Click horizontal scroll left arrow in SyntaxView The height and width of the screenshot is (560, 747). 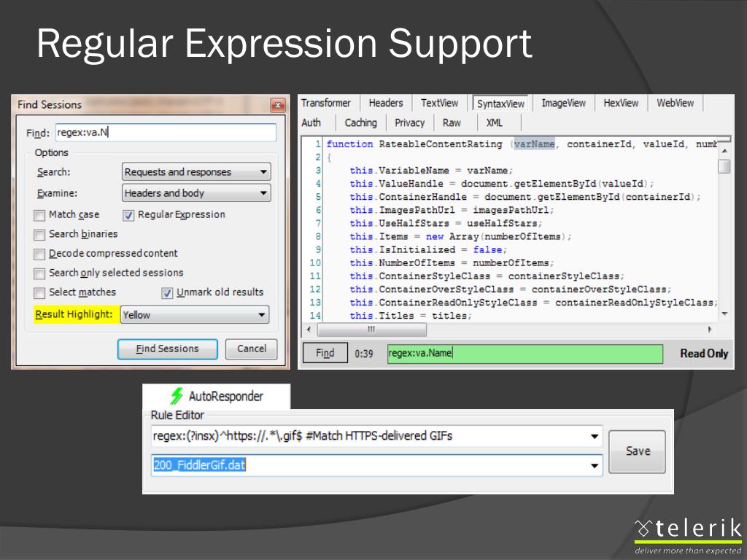point(309,329)
